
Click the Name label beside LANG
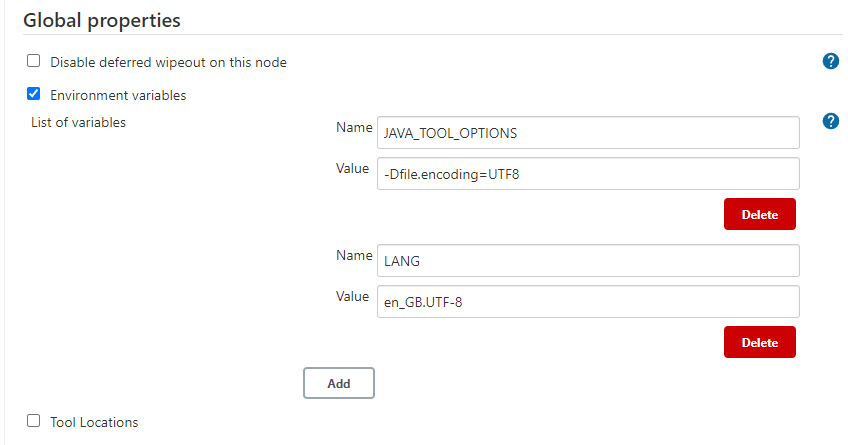[353, 255]
